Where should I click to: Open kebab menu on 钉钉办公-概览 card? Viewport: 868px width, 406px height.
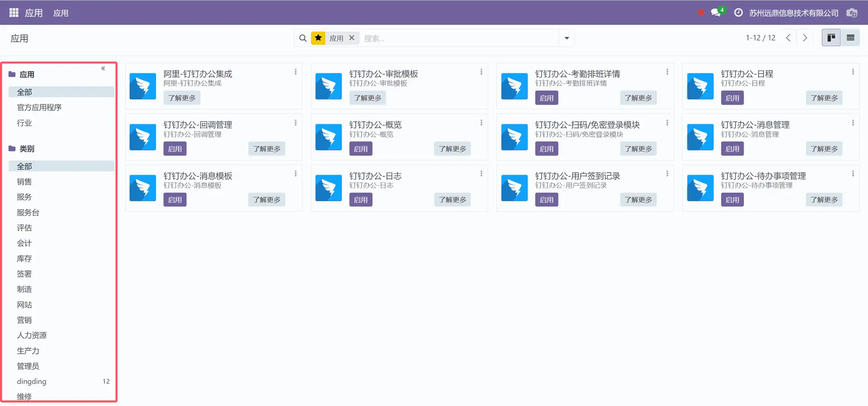(x=481, y=123)
